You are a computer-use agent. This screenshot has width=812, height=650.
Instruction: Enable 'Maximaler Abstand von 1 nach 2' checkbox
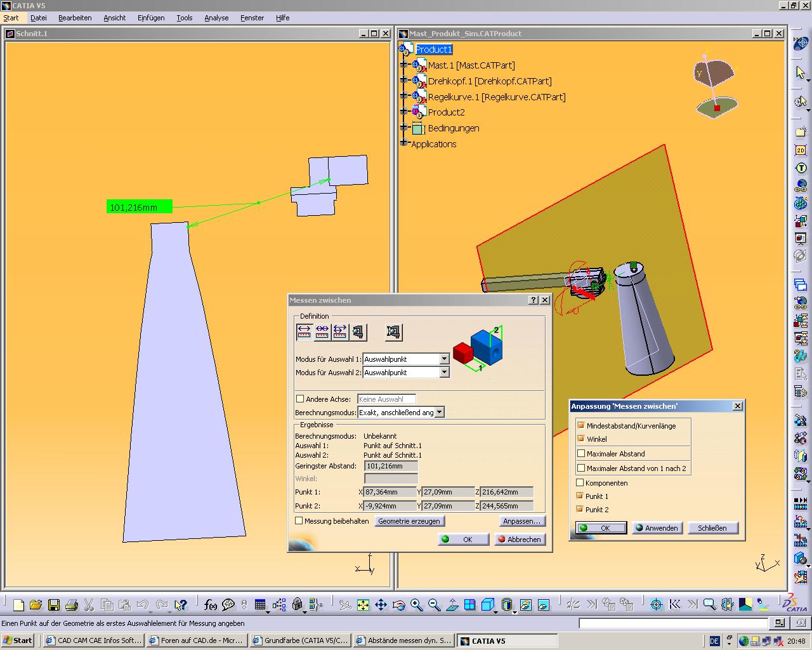(x=580, y=468)
